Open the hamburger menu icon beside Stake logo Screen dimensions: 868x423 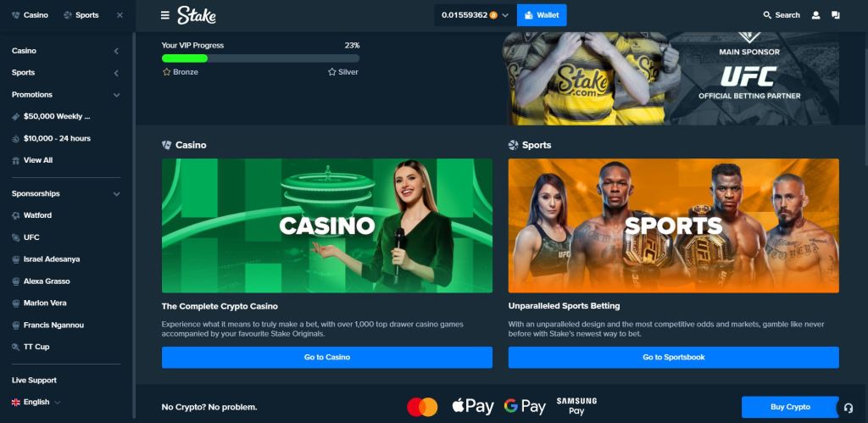(x=165, y=15)
